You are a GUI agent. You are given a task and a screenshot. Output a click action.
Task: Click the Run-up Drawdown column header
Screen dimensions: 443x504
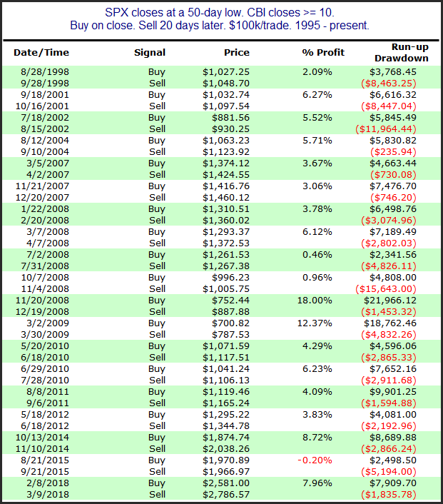click(402, 52)
